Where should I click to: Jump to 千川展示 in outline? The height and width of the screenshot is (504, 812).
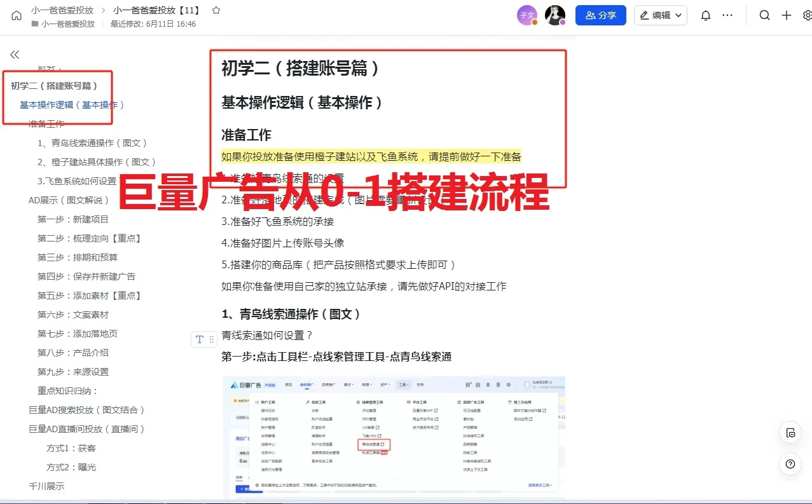point(46,486)
